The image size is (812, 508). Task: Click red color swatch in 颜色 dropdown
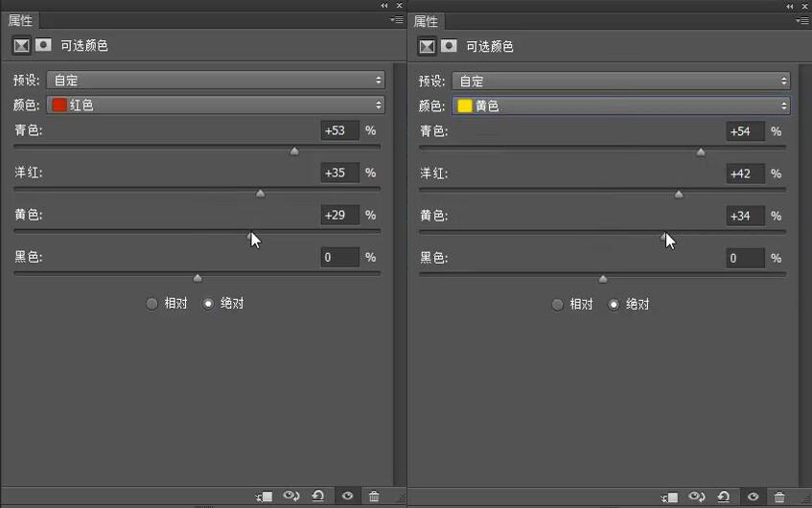(59, 104)
